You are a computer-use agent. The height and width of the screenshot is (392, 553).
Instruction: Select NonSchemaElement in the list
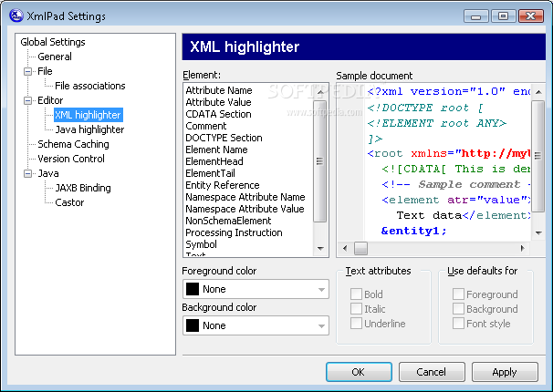(x=228, y=221)
